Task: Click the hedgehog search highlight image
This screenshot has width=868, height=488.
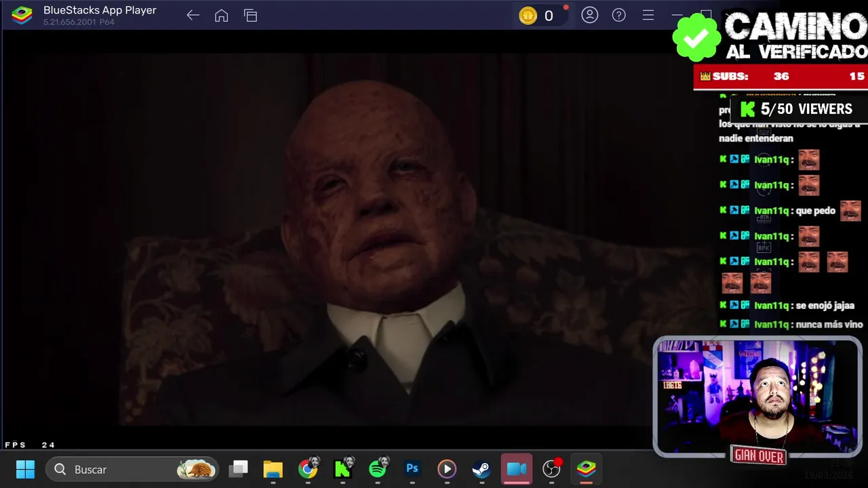Action: (197, 469)
